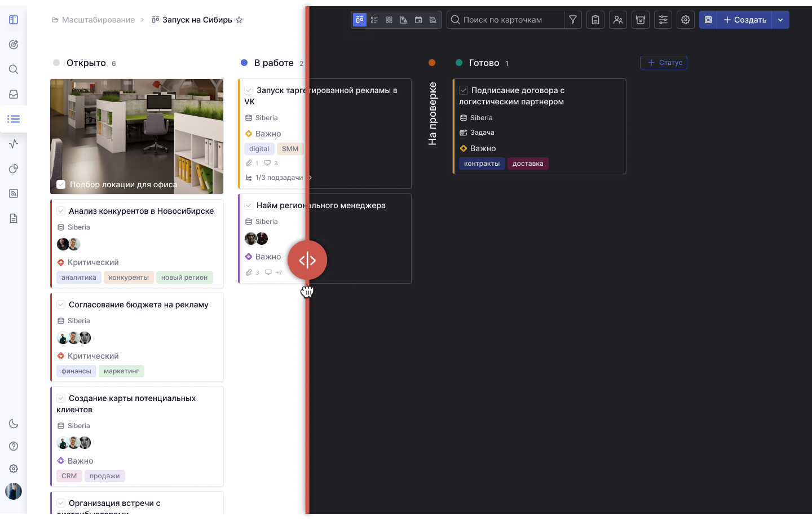The height and width of the screenshot is (520, 812).
Task: Open the bot assistant icon in toolbar
Action: (x=641, y=20)
